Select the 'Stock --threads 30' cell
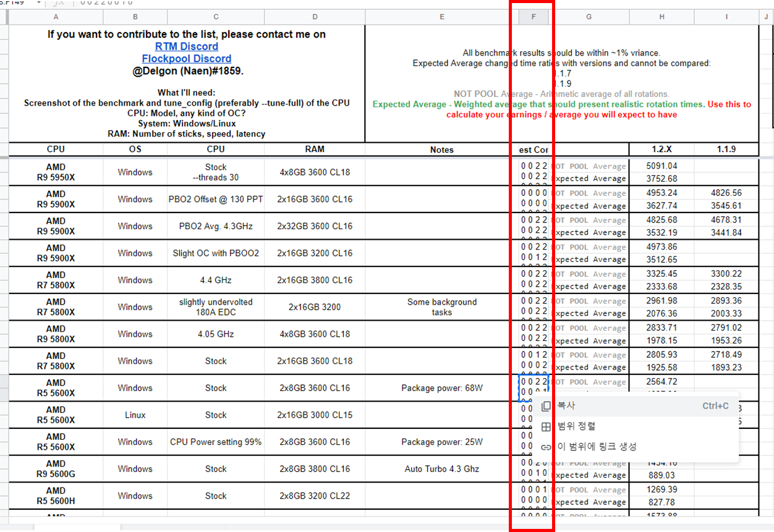 [216, 172]
